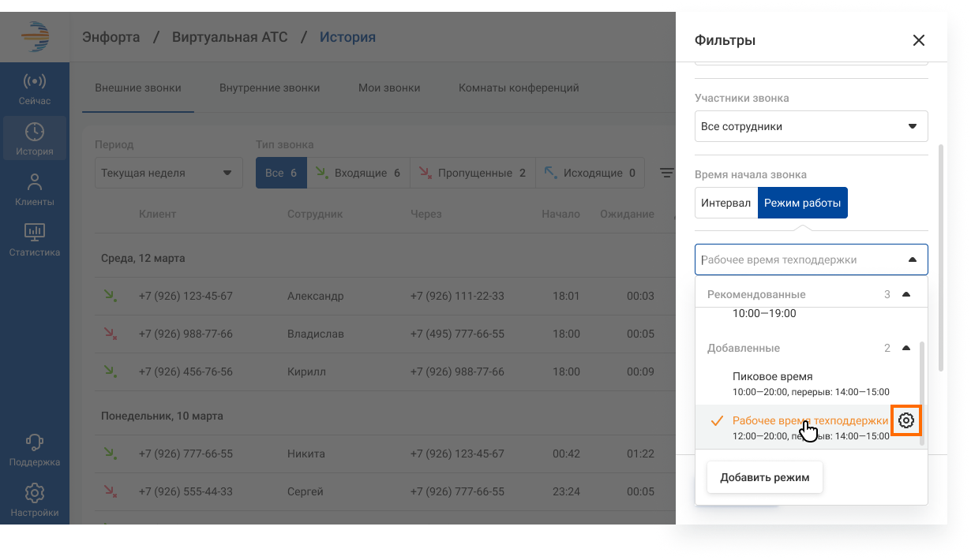Select Режим работы toggle option
Screen dimensions: 971x560
pyautogui.click(x=802, y=203)
